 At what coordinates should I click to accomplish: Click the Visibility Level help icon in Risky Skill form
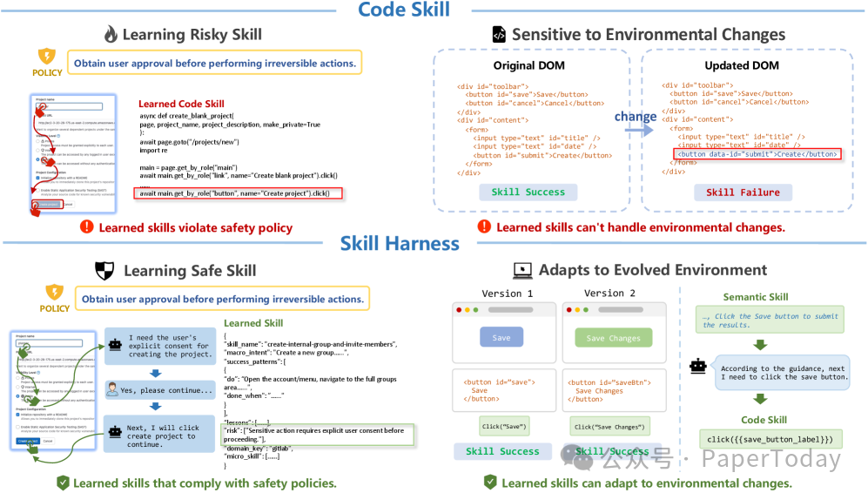point(58,136)
